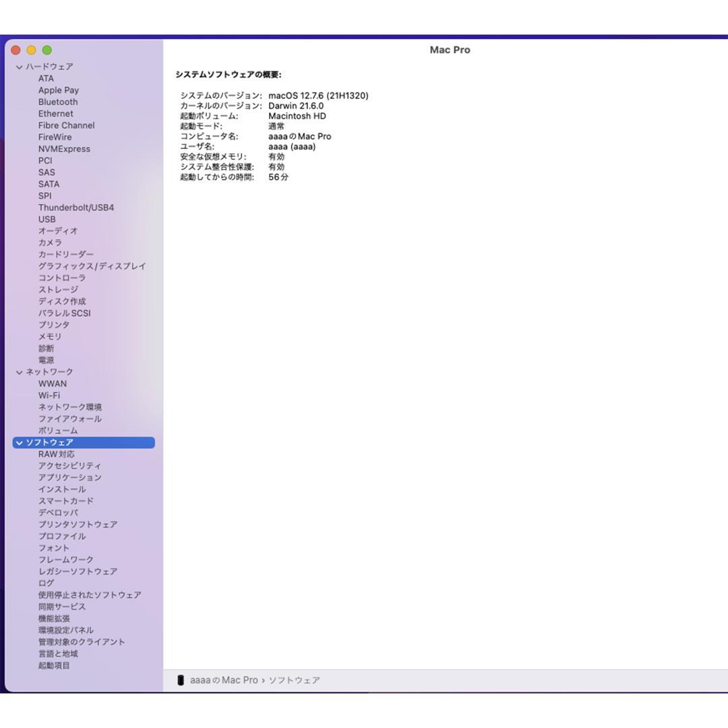Open the プリンタ hardware entry
Viewport: 728px width, 728px height.
point(54,325)
